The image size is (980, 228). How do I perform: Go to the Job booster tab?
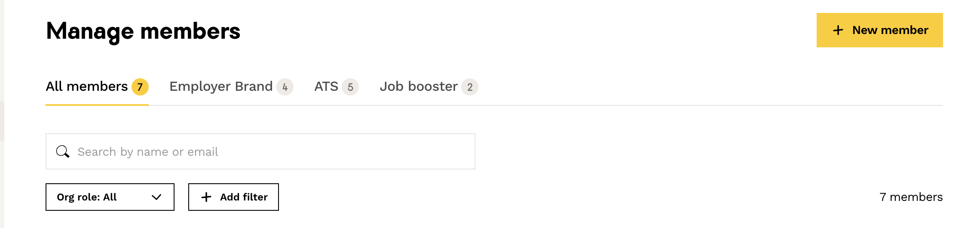coord(429,87)
